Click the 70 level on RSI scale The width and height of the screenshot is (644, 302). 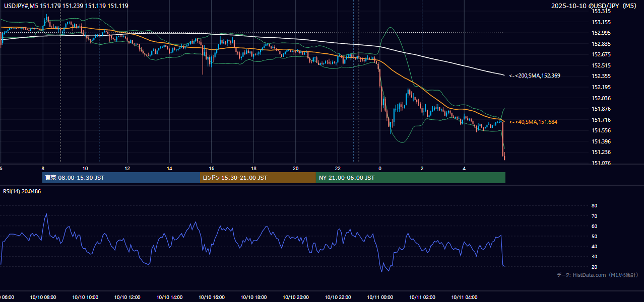(595, 216)
